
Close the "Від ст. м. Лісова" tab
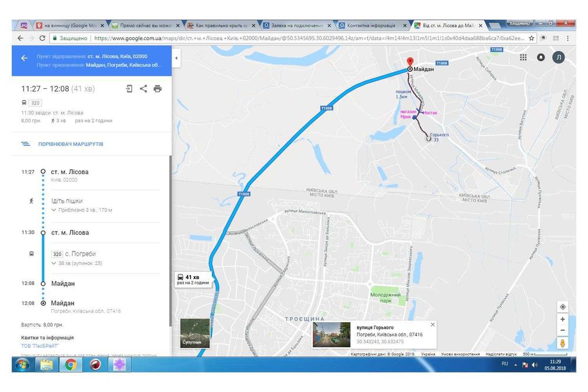pos(480,25)
